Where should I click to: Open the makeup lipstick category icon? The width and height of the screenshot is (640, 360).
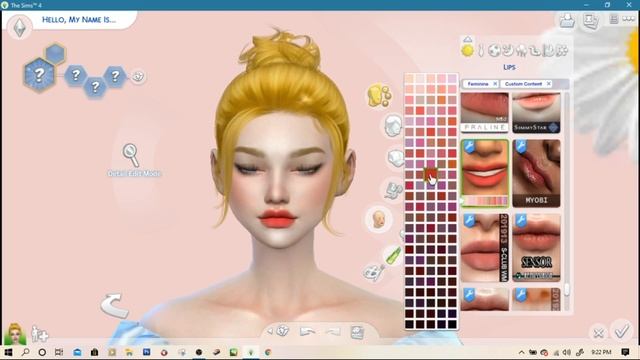pos(393,255)
